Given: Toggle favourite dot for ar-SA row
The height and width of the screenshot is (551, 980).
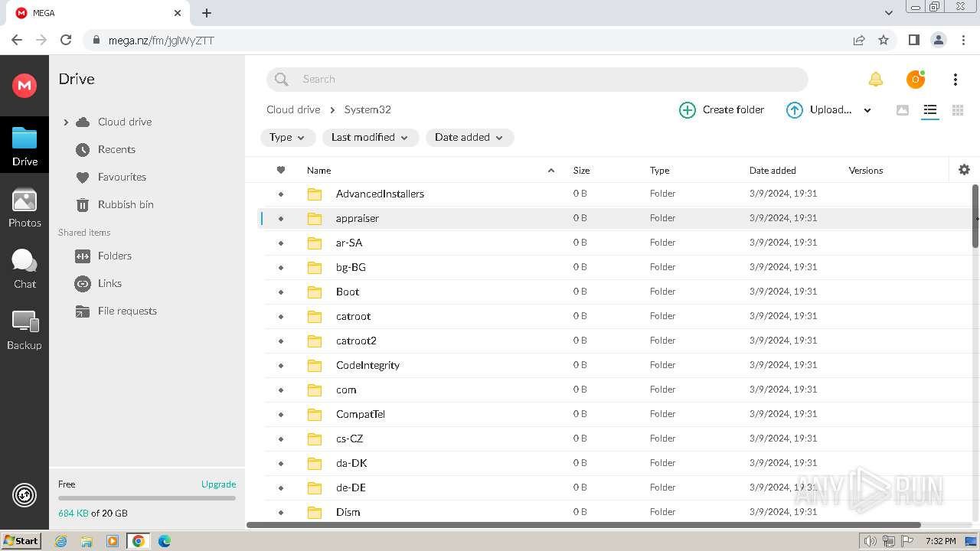Looking at the screenshot, I should point(281,243).
